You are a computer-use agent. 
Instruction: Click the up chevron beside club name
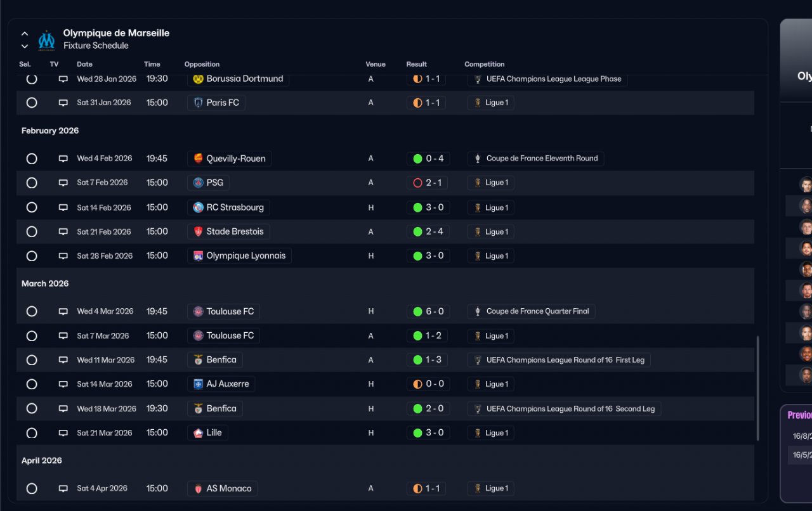tap(25, 34)
